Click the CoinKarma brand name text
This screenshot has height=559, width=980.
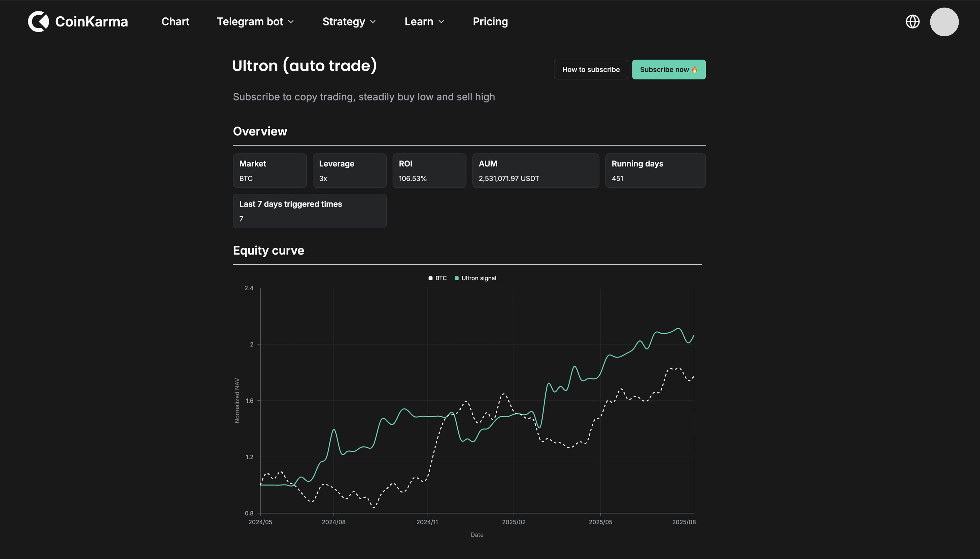pos(91,21)
